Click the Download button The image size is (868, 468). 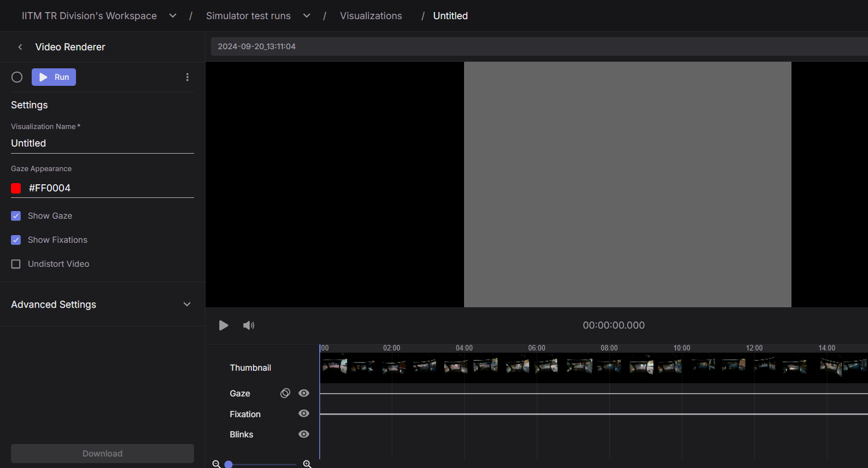tap(102, 453)
